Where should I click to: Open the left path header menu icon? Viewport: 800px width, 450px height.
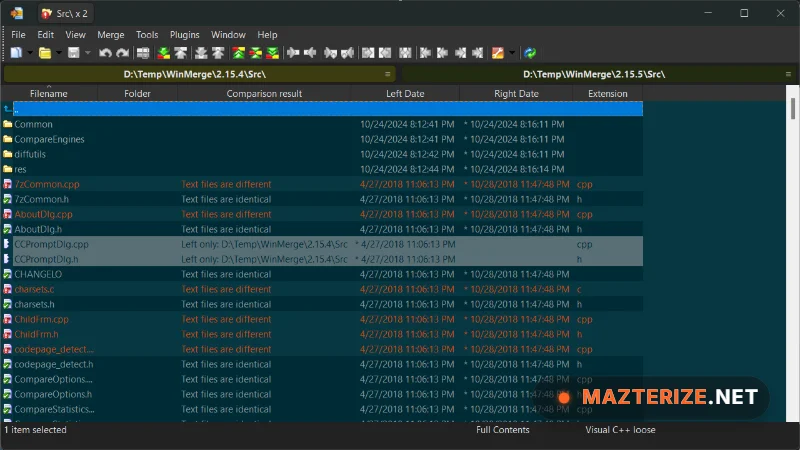click(x=388, y=74)
